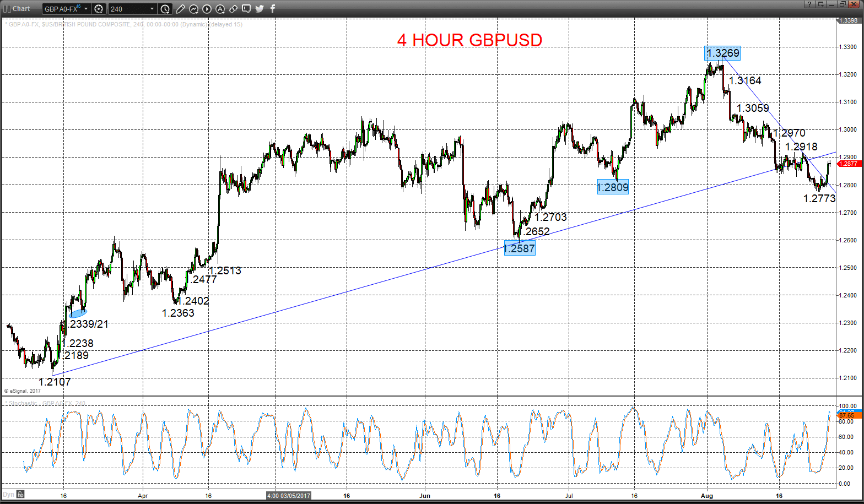
Task: Select the blue ellipse near .2339/21
Action: [x=78, y=313]
